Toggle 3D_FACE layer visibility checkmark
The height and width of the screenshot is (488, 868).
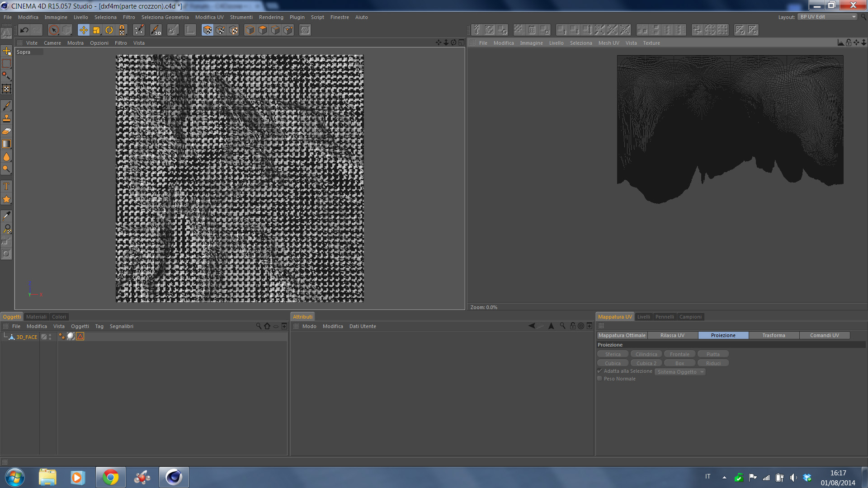44,337
